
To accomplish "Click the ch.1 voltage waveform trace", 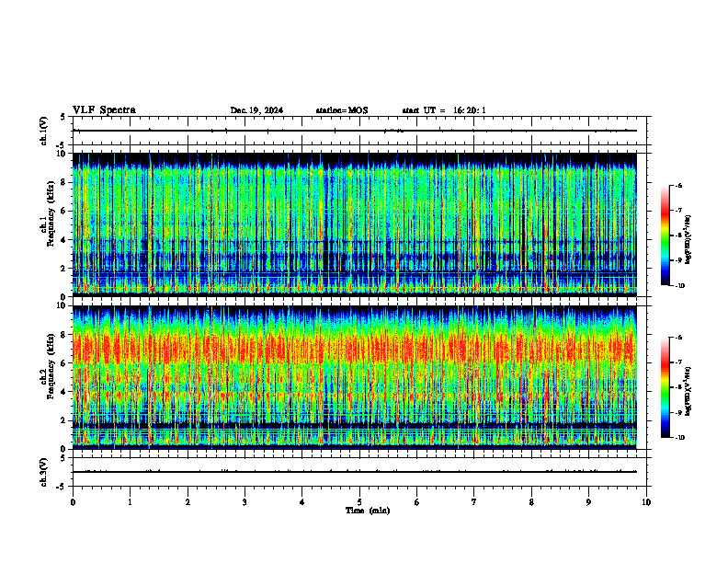I will 355,131.
